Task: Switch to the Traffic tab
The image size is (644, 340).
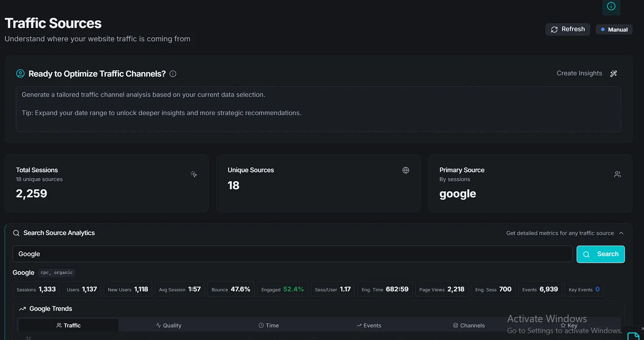Action: click(68, 325)
